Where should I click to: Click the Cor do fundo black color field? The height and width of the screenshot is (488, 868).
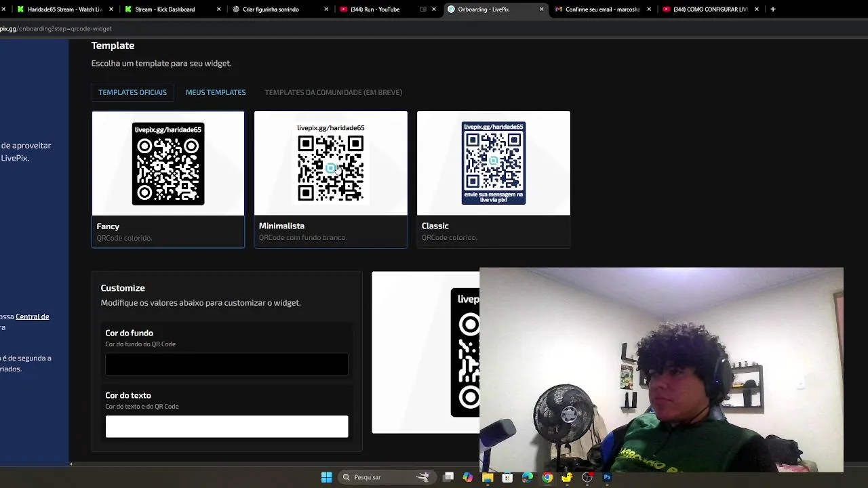(x=226, y=364)
